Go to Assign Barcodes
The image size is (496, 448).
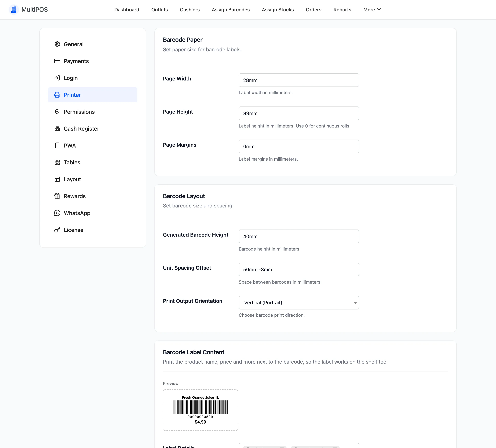point(231,10)
